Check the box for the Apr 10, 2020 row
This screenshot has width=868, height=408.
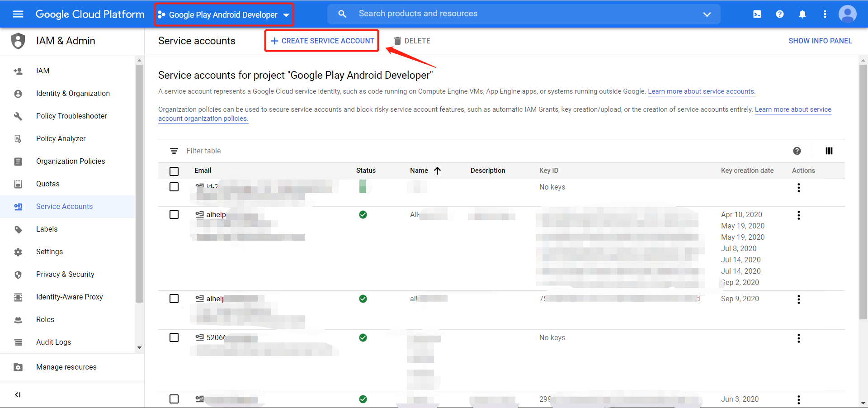[x=174, y=214]
